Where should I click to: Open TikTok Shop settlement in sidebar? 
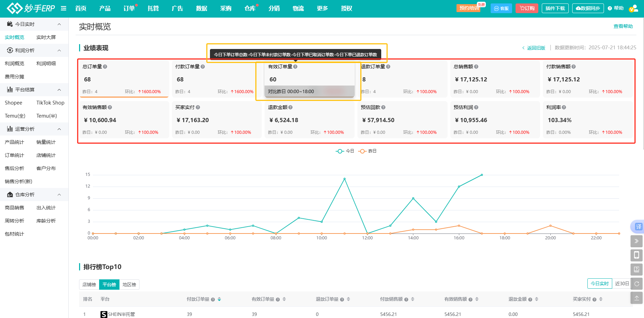tap(50, 103)
